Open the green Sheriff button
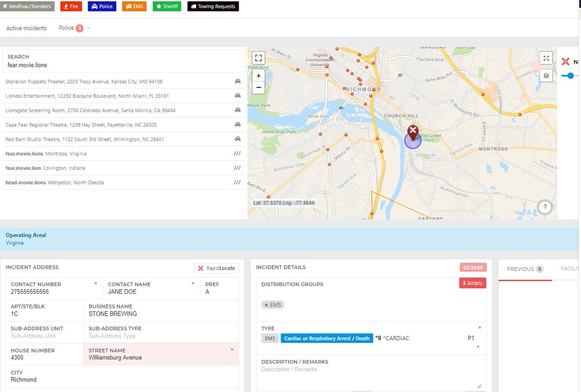Screen dimensions: 581x392 (x=167, y=6)
